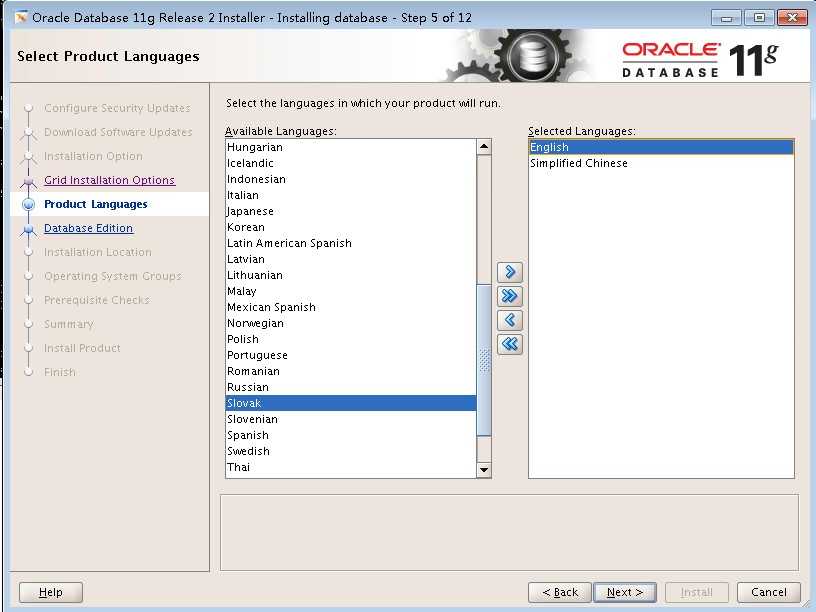Image resolution: width=816 pixels, height=612 pixels.
Task: Select Slovenian from the list
Action: [351, 419]
